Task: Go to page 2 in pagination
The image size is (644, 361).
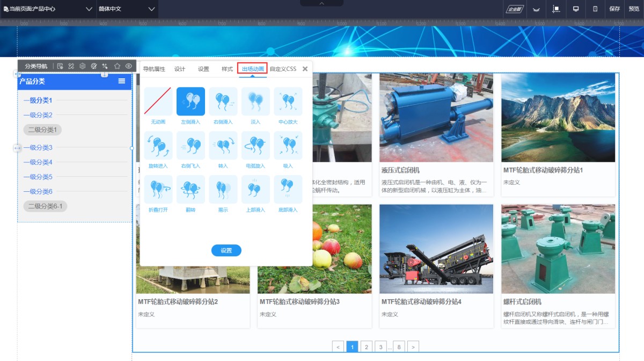Action: (367, 347)
